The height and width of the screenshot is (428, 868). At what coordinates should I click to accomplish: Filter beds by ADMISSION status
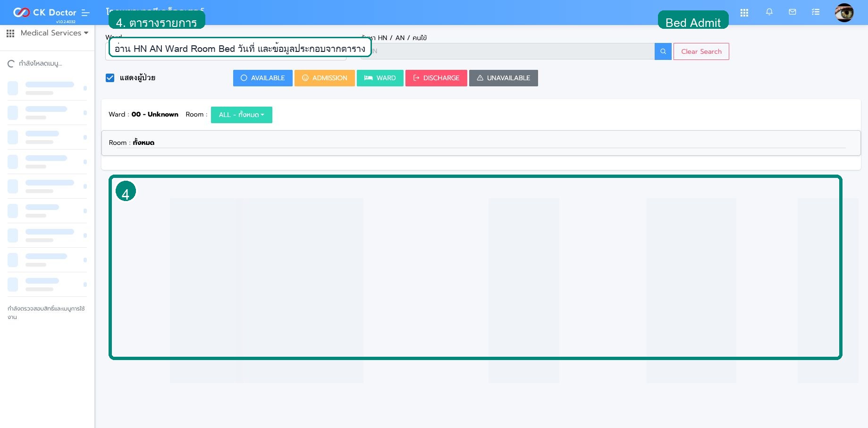tap(325, 78)
